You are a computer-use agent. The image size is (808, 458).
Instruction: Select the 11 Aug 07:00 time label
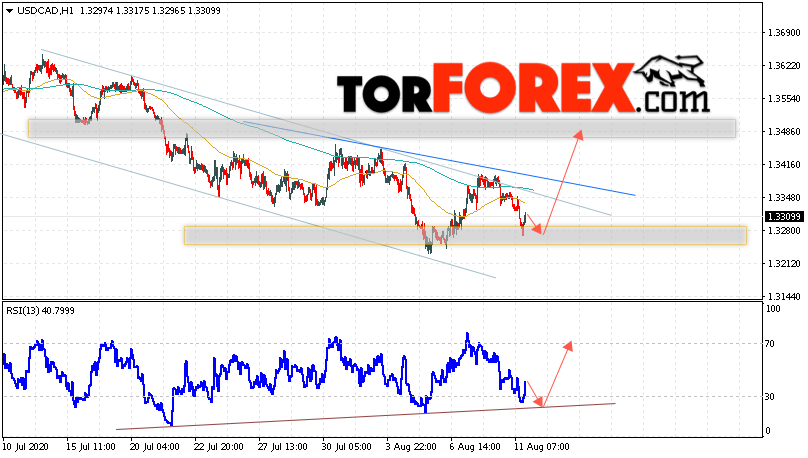pyautogui.click(x=542, y=447)
